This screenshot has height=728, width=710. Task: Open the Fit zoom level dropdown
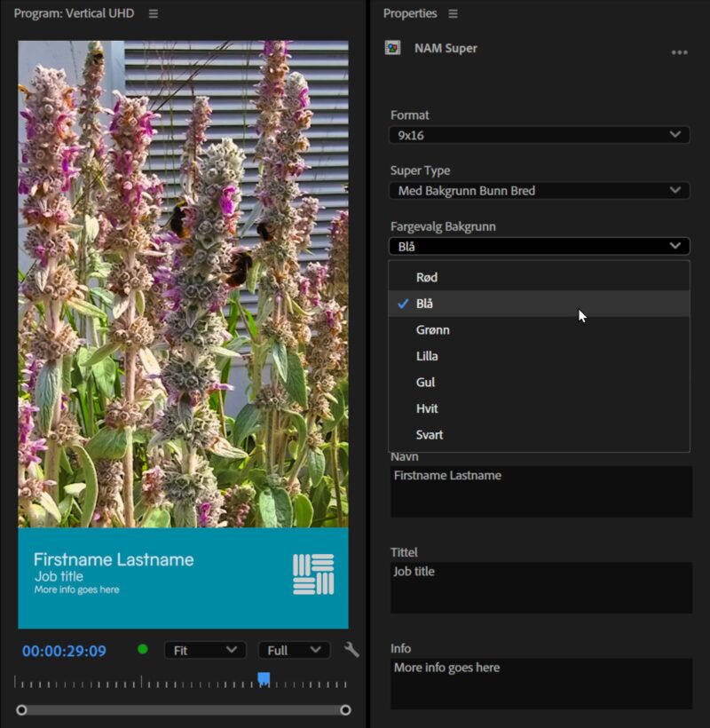(204, 650)
